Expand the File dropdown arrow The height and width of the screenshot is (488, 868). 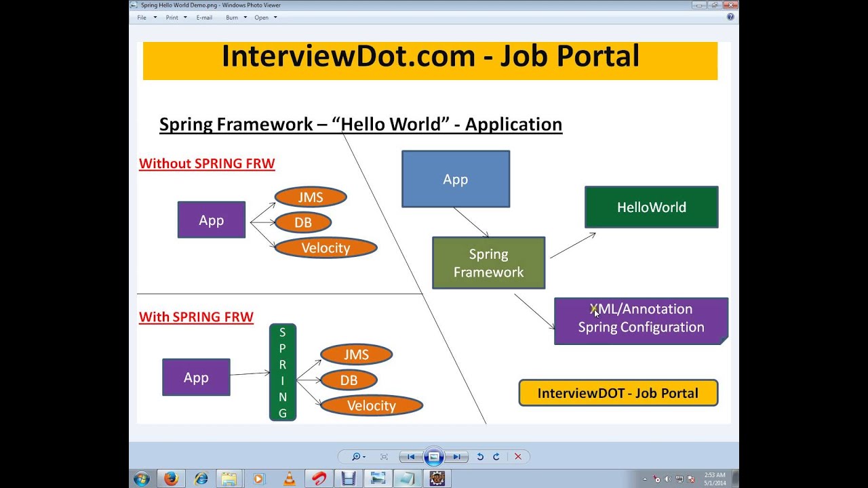[155, 18]
